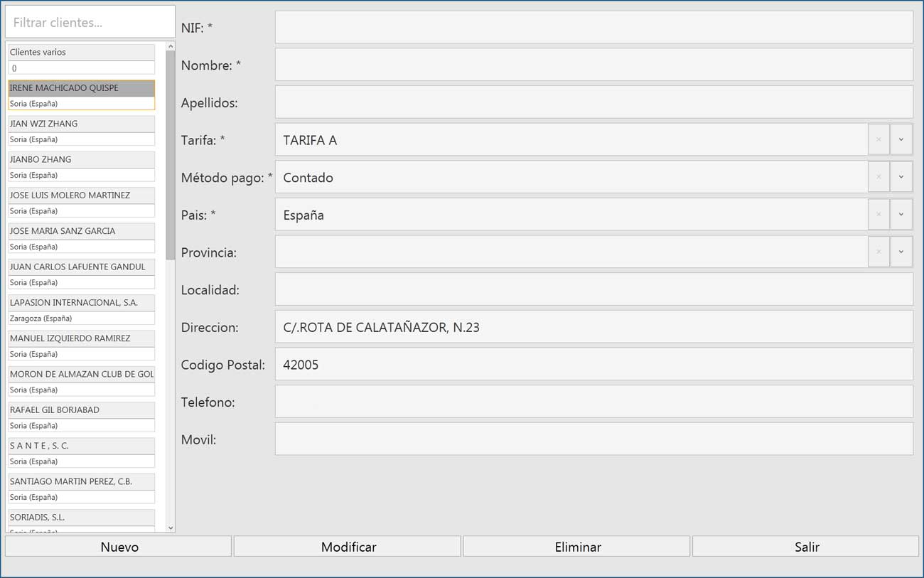Clear the Pais selection with x icon
The width and height of the screenshot is (924, 578).
tap(879, 215)
